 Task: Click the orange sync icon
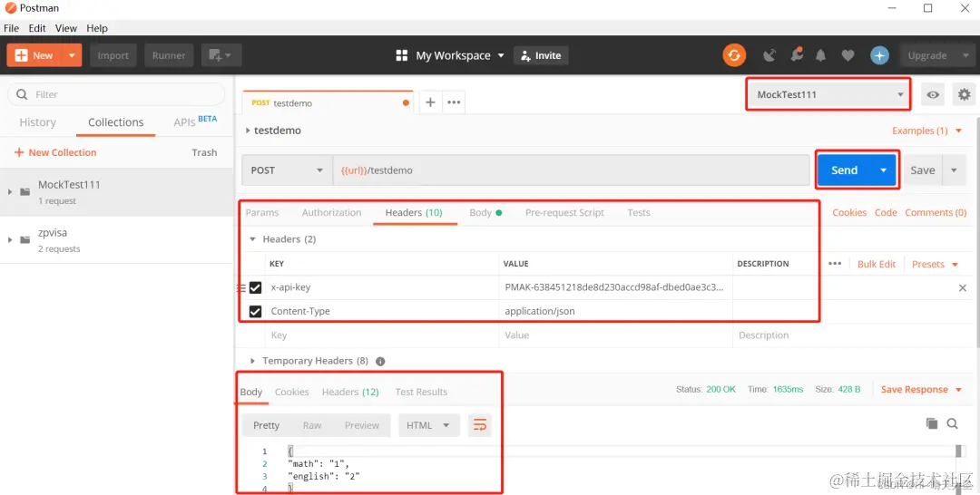[x=734, y=55]
